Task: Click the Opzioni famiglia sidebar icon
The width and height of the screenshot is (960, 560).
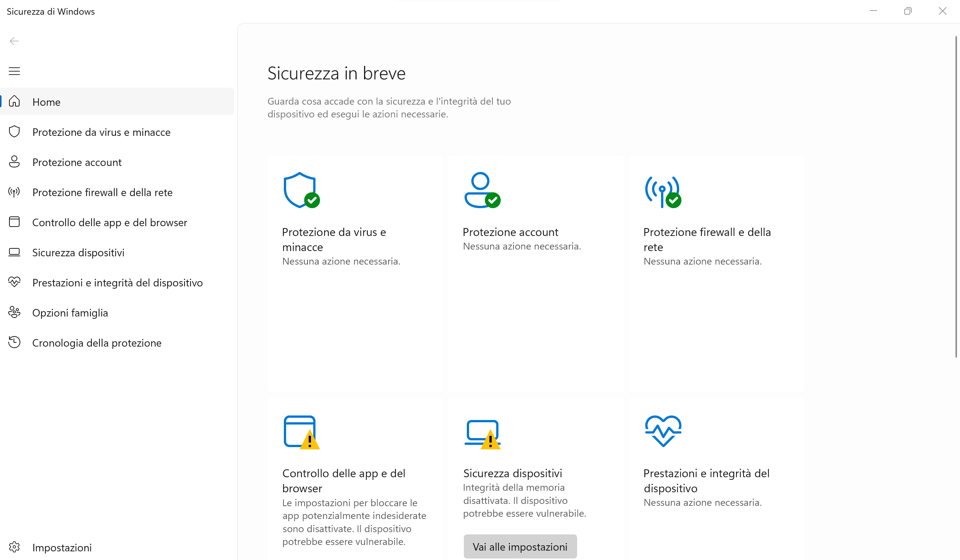Action: click(x=14, y=312)
